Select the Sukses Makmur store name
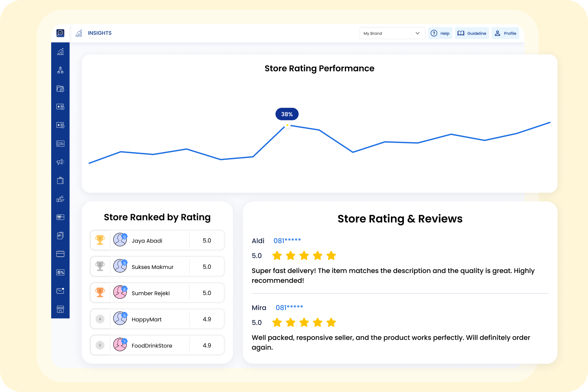This screenshot has width=588, height=392. click(x=152, y=267)
